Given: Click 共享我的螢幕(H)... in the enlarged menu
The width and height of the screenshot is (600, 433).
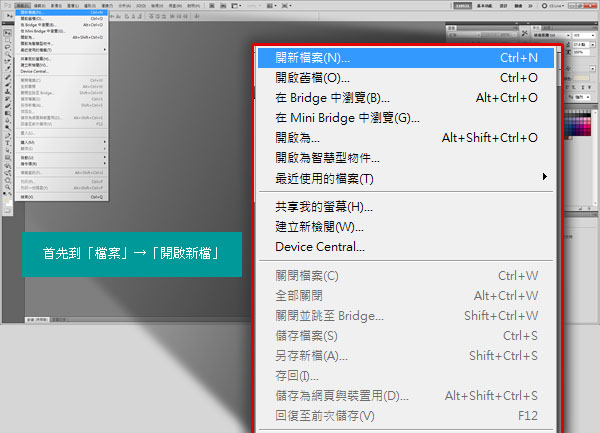Looking at the screenshot, I should tap(406, 207).
